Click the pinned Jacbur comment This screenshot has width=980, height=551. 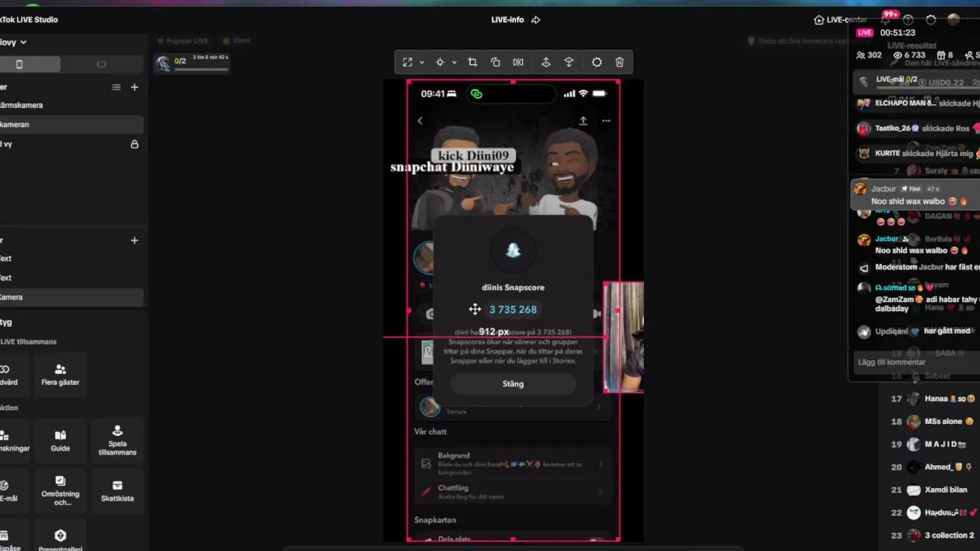[915, 195]
